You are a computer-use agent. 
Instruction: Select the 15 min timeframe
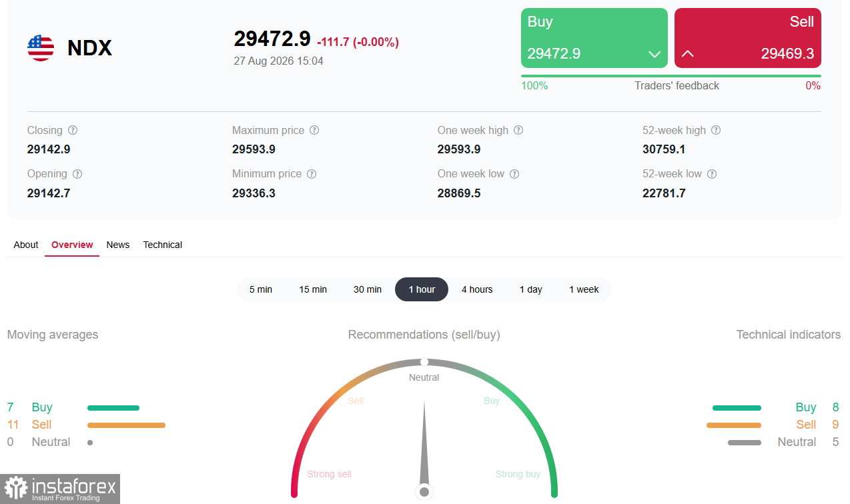(313, 289)
